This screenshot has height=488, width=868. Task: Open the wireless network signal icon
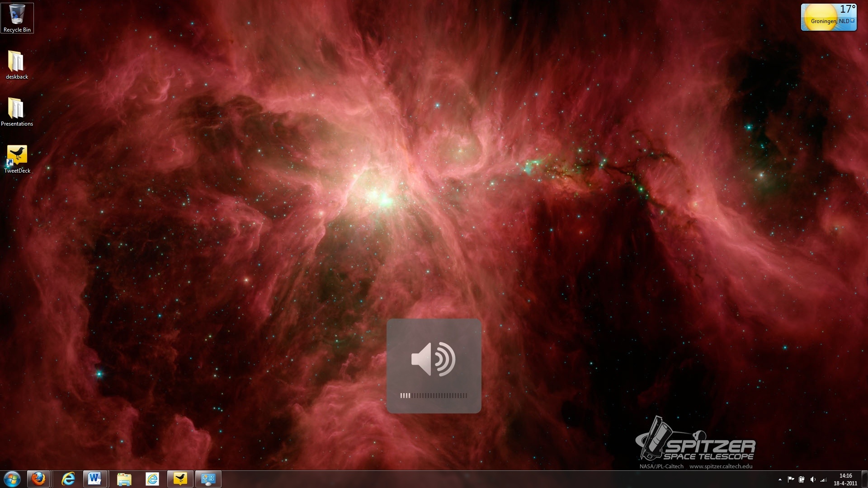(x=824, y=479)
